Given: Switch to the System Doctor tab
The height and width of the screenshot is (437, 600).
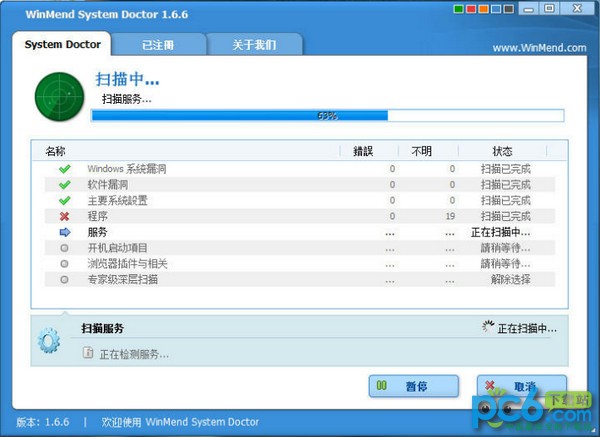Looking at the screenshot, I should (x=62, y=44).
